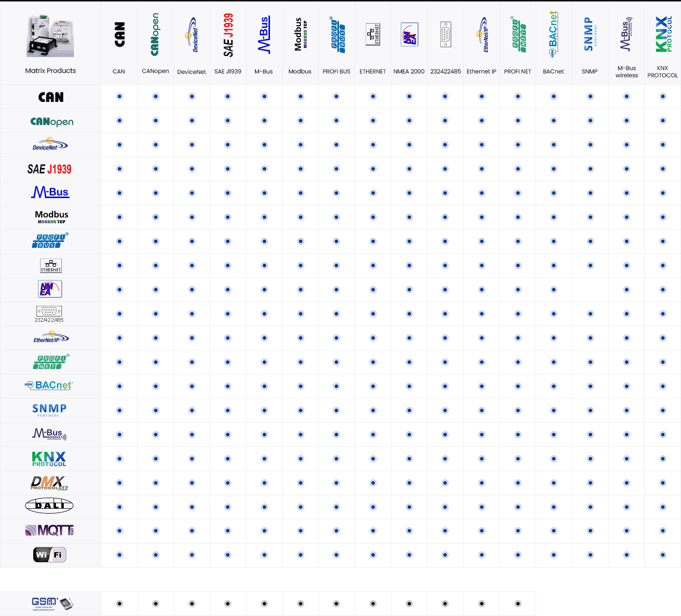681x616 pixels.
Task: Choose the M-Bus row, KNX PROTOCOL column dot
Action: pyautogui.click(x=663, y=193)
